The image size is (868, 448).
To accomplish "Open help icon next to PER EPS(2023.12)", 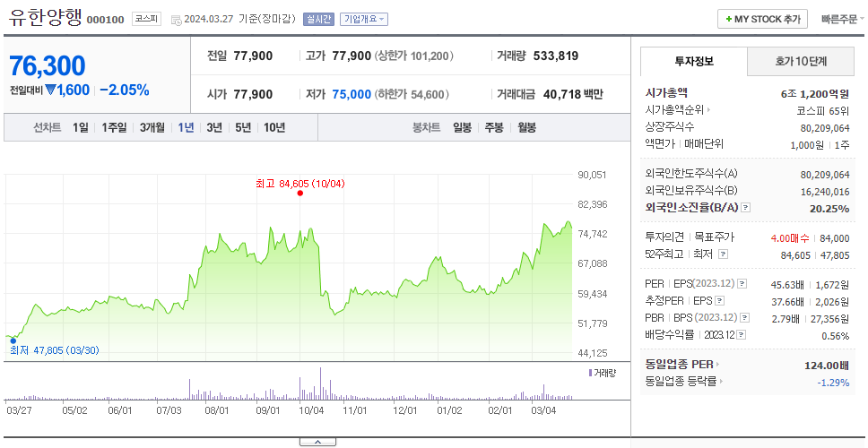I will [x=742, y=284].
